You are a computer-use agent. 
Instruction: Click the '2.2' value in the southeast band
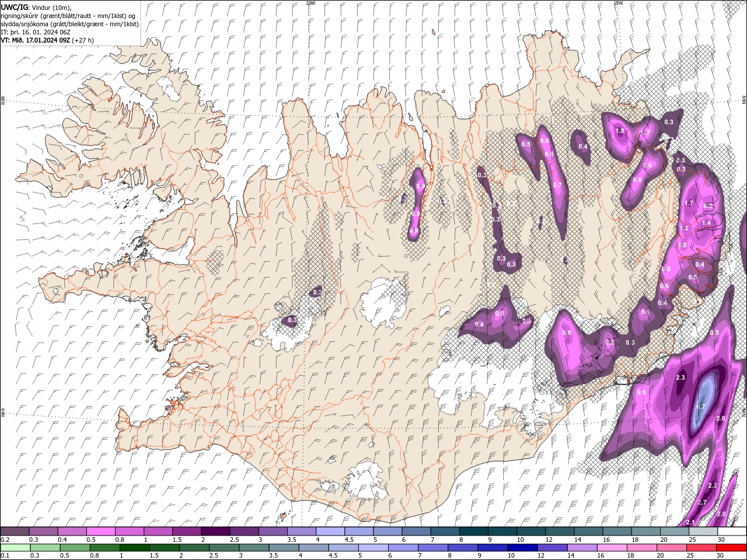pos(712,486)
